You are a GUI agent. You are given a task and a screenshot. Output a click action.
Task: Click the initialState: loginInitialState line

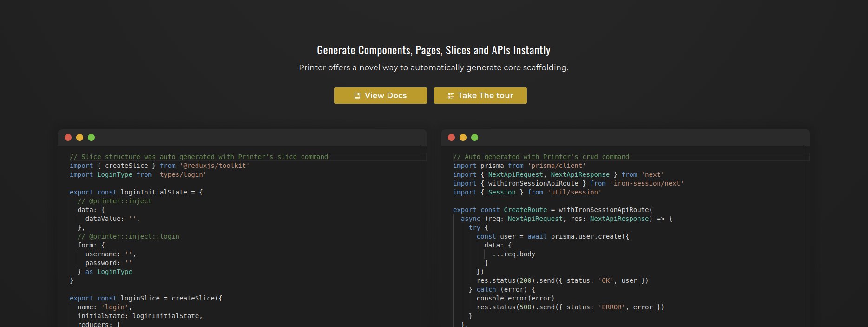[x=140, y=316]
